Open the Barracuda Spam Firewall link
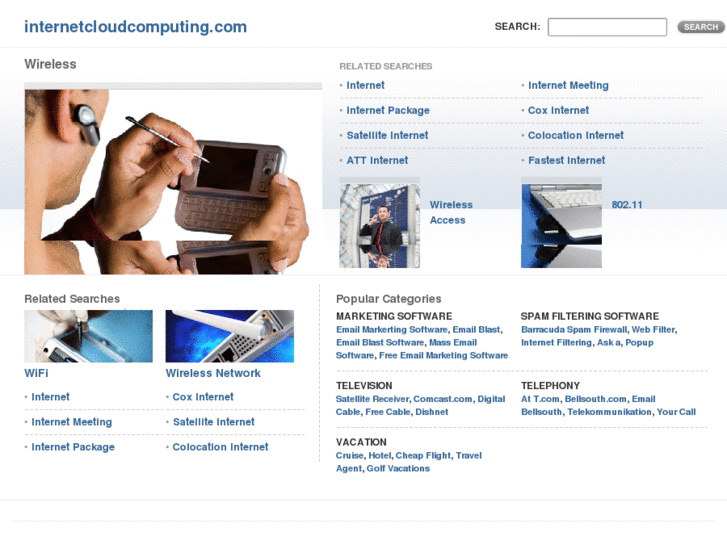Viewport: 727px width, 545px height. [x=574, y=330]
